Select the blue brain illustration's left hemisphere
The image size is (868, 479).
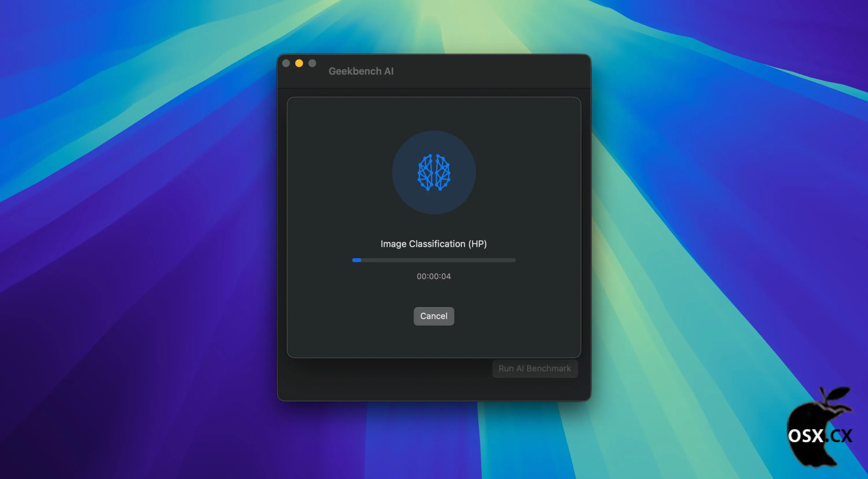click(x=425, y=172)
